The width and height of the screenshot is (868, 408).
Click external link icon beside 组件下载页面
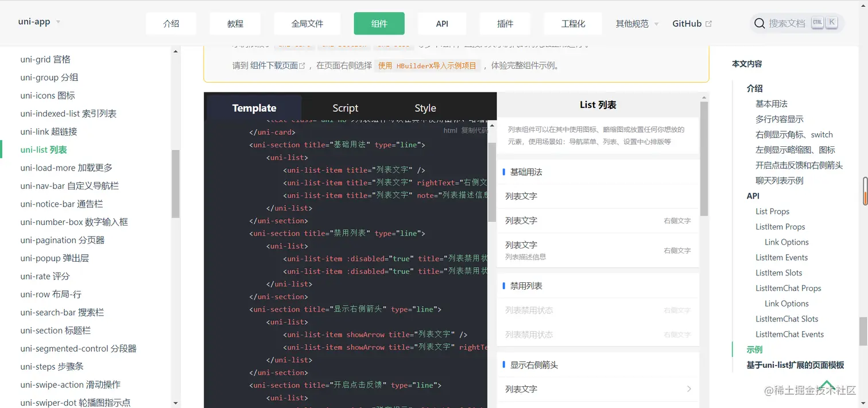(302, 66)
